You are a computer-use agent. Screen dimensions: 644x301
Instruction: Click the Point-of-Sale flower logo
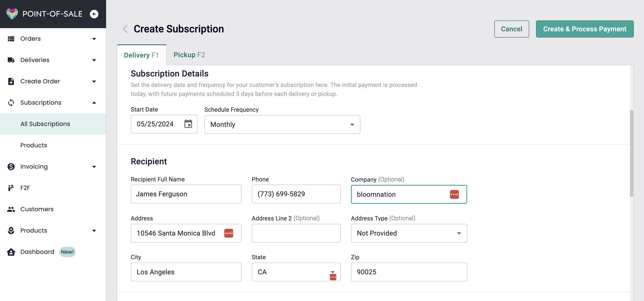(12, 14)
